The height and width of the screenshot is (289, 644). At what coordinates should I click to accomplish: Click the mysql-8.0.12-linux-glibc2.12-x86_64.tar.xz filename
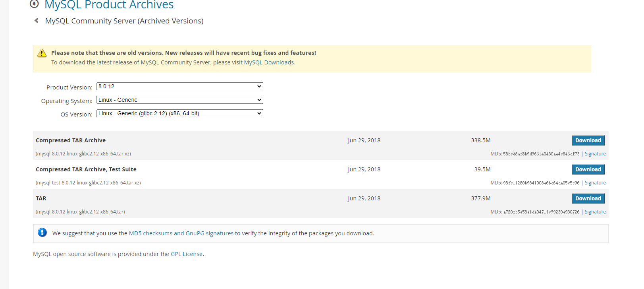[x=83, y=154]
